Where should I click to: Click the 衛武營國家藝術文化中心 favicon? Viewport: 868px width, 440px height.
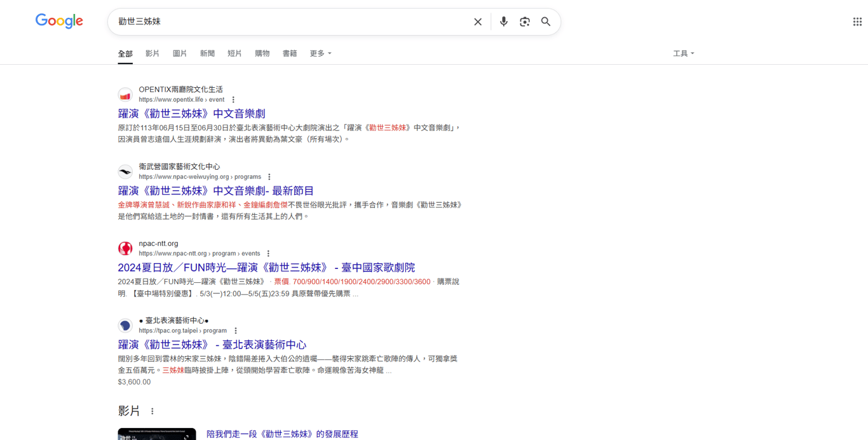click(x=125, y=172)
